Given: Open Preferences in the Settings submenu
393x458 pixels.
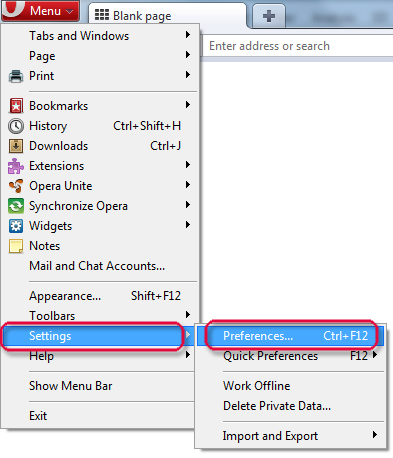Looking at the screenshot, I should (x=290, y=336).
